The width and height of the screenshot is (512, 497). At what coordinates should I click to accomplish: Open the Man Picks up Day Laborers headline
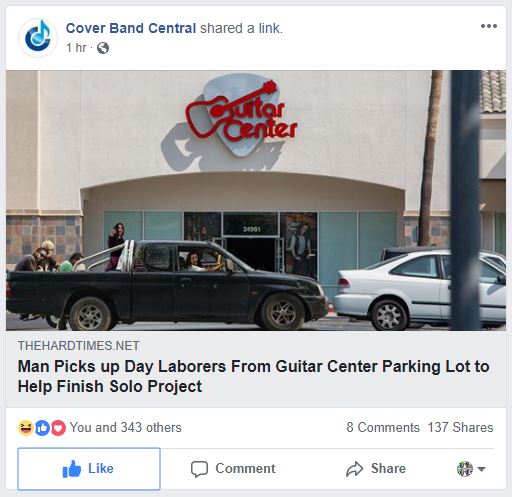click(x=253, y=376)
